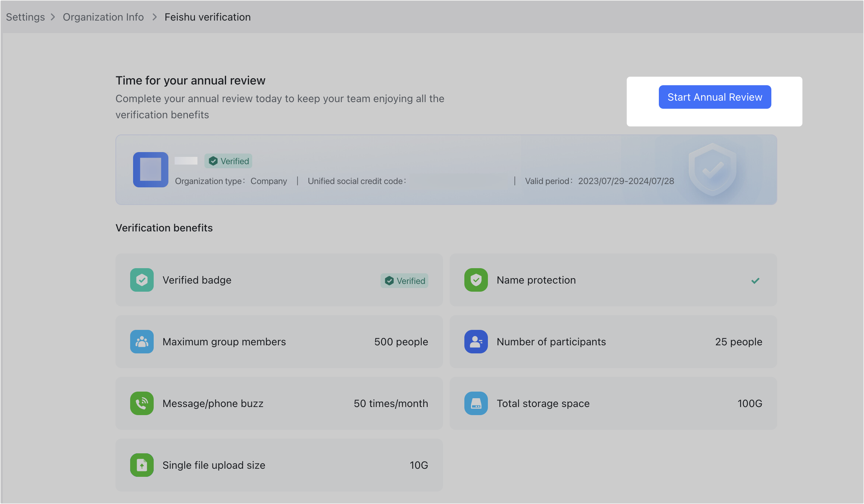The image size is (864, 504).
Task: Click the large shield watermark graphic
Action: [712, 170]
